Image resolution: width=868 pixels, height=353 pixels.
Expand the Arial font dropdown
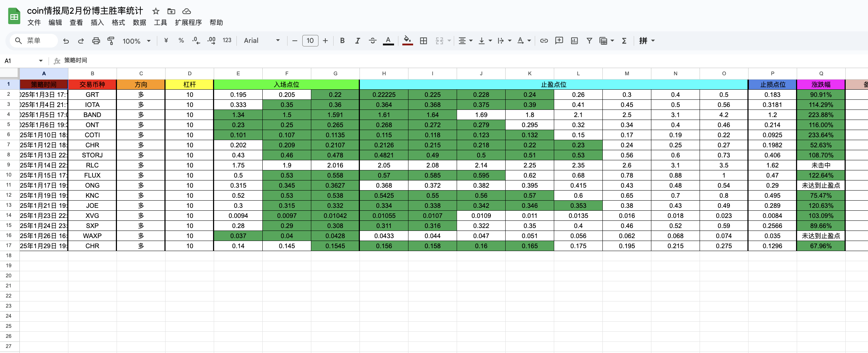coord(262,41)
